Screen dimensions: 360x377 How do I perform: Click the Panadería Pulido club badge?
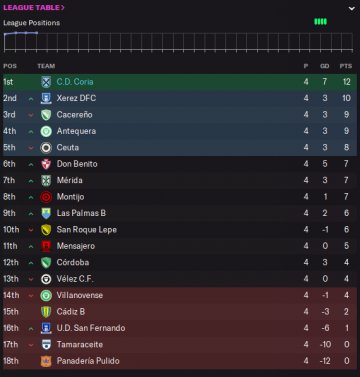(46, 361)
